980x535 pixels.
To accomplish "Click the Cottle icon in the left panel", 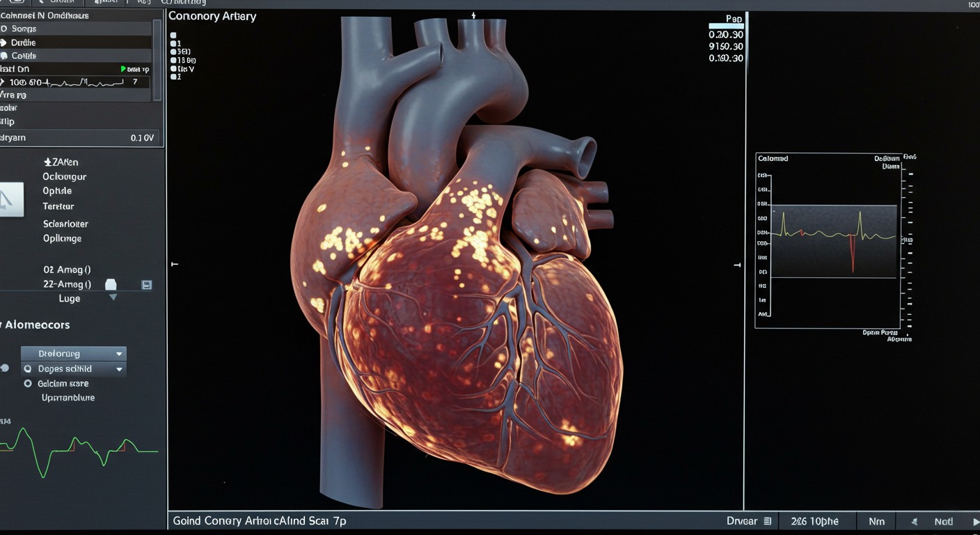I will [6, 55].
